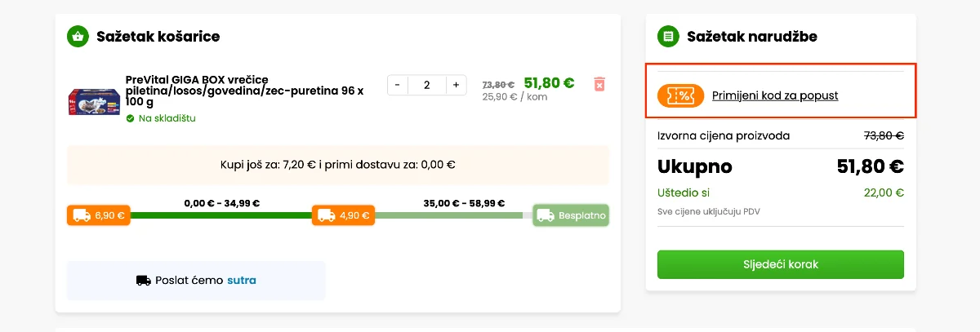Increase the quantity with the plus button

[x=457, y=85]
